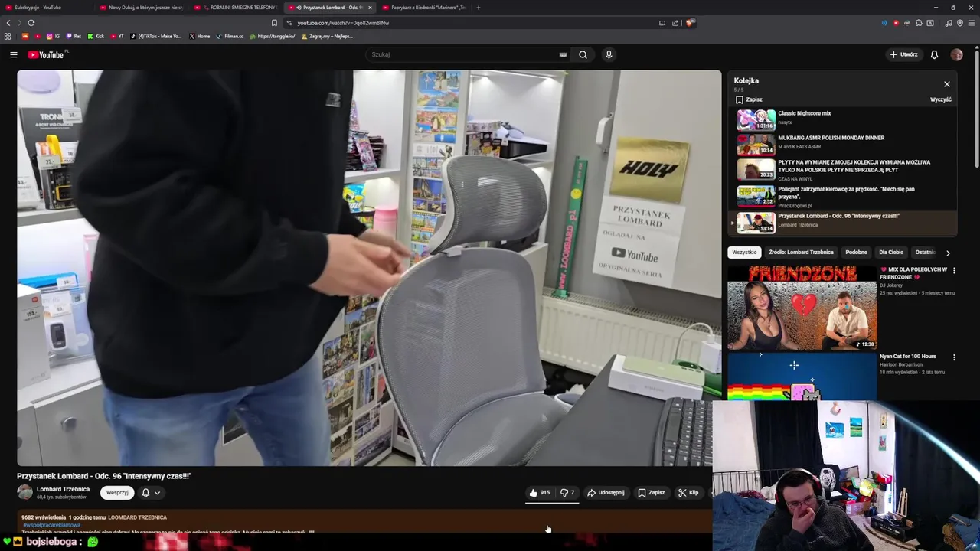The width and height of the screenshot is (980, 551).
Task: Open the IG bookmark
Action: click(x=54, y=36)
